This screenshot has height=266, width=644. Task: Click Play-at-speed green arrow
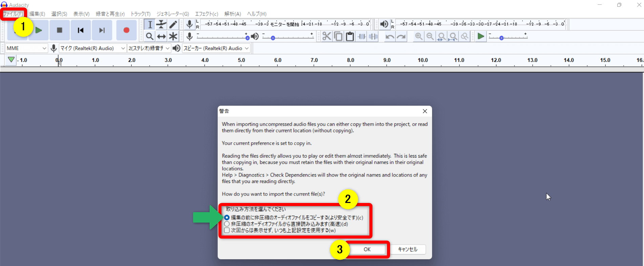480,36
